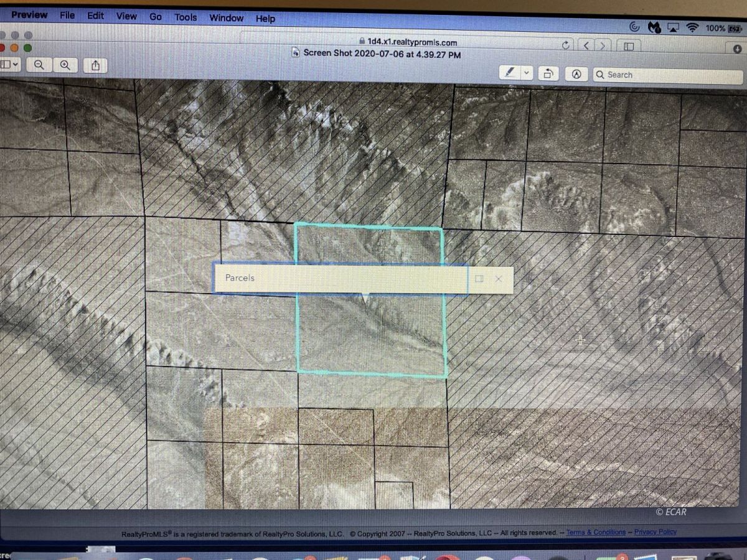Open the Privacy Policy link

click(x=655, y=532)
